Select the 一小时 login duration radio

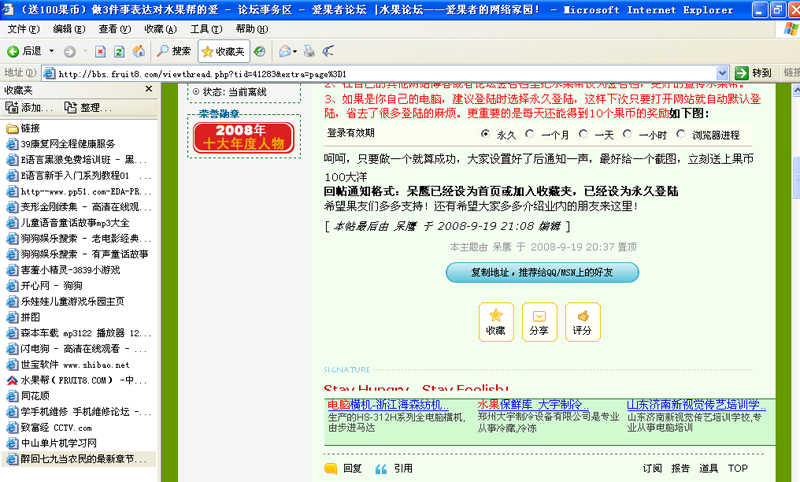click(627, 134)
